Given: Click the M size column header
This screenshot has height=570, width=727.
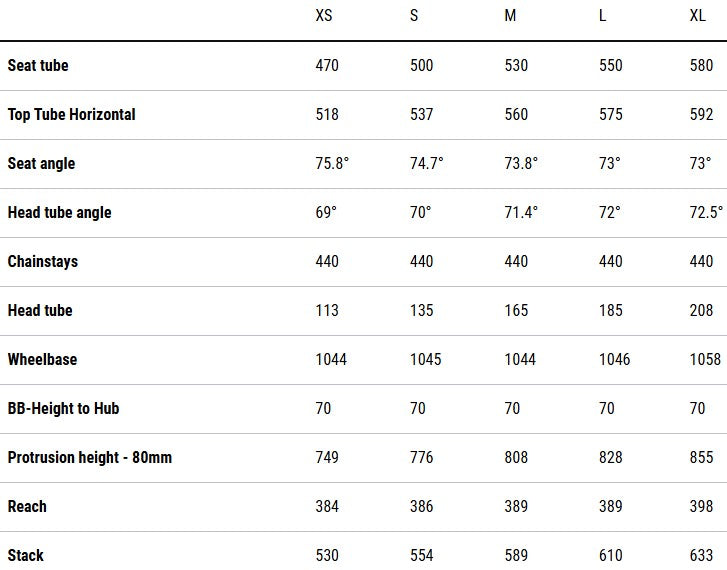Looking at the screenshot, I should tap(510, 16).
